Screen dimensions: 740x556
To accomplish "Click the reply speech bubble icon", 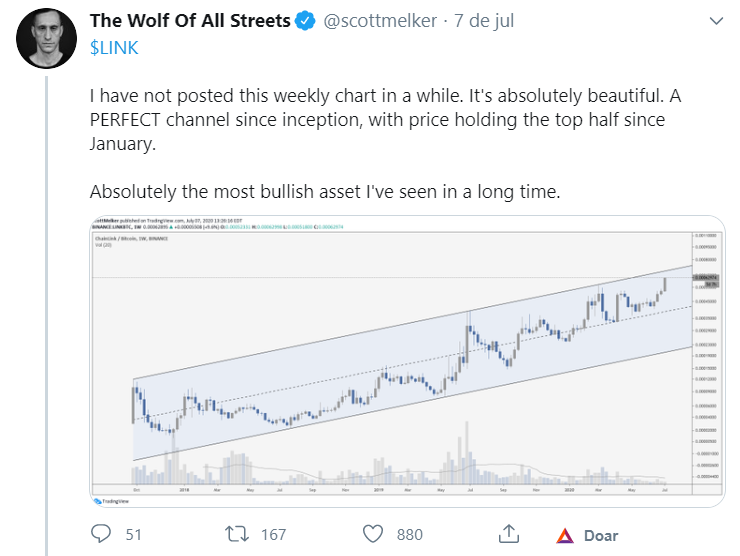I will click(100, 534).
